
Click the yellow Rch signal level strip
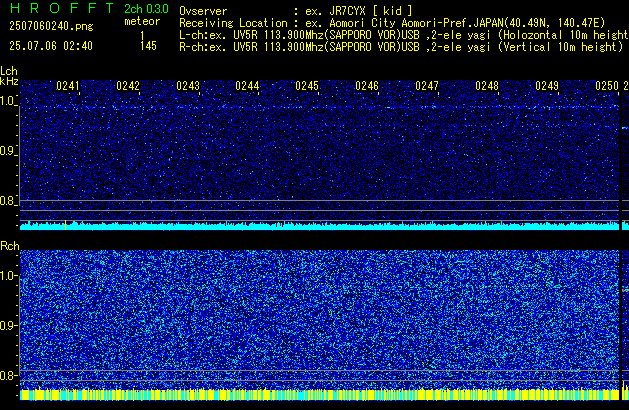point(319,394)
